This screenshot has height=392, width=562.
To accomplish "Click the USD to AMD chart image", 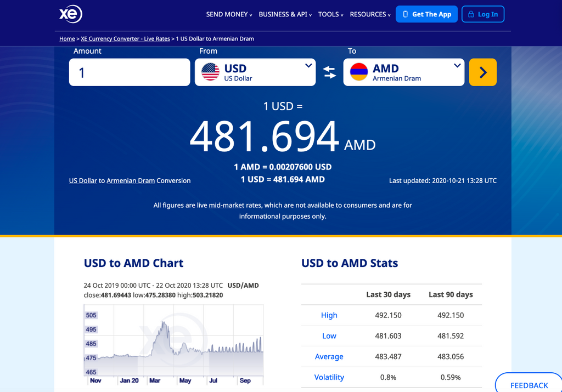I will (173, 344).
